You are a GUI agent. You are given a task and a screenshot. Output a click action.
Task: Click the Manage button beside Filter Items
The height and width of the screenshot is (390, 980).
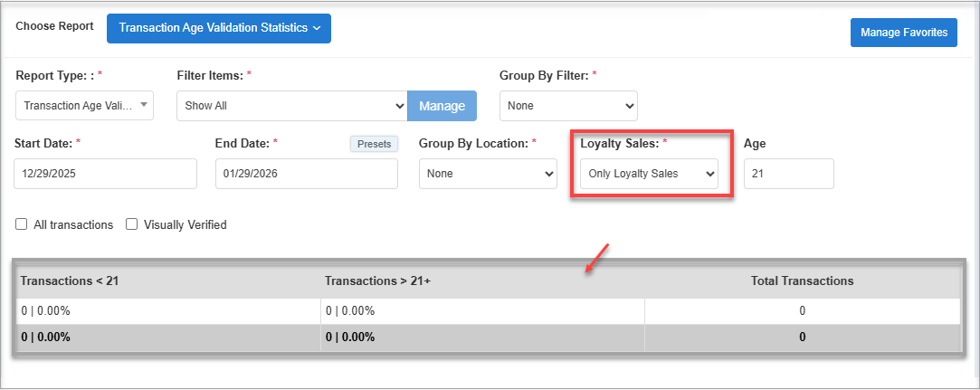[442, 106]
